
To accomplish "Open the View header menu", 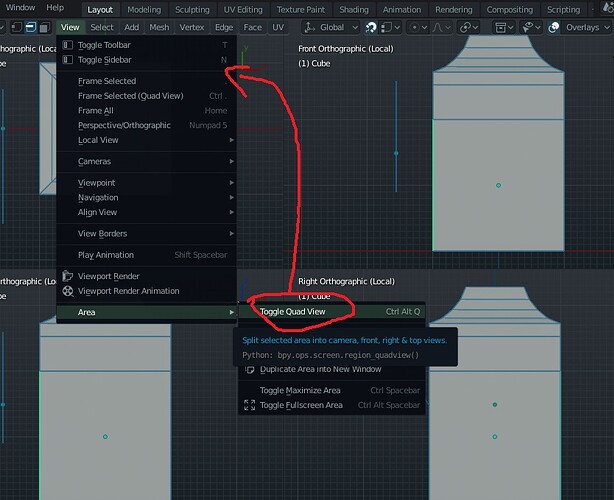I will coord(70,27).
